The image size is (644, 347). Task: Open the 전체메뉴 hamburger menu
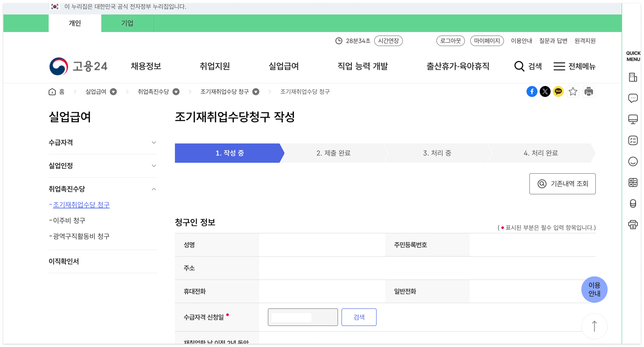[x=574, y=66]
